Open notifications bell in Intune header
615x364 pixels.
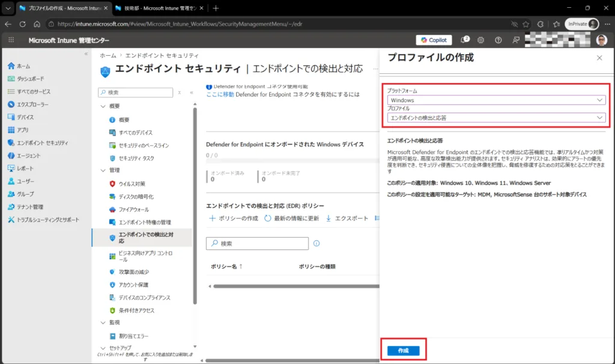click(464, 40)
